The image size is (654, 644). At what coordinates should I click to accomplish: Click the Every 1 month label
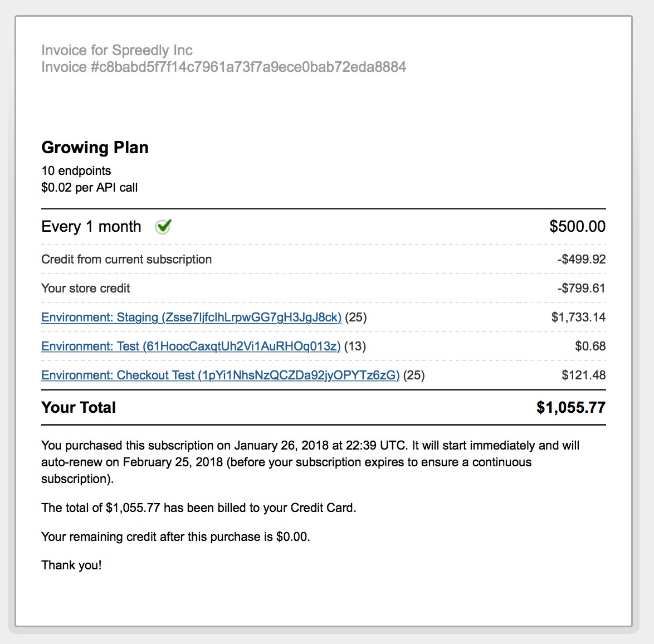pyautogui.click(x=91, y=227)
